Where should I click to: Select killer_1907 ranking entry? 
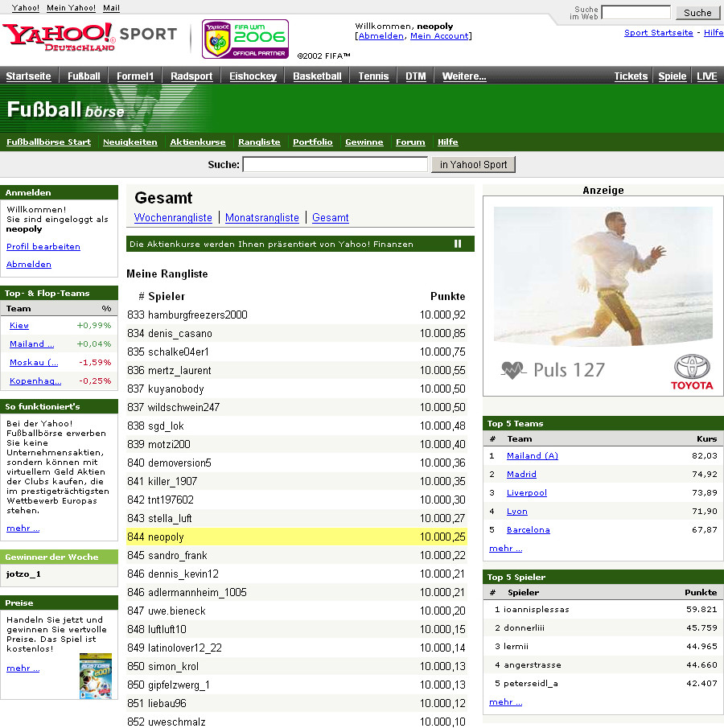pyautogui.click(x=172, y=482)
